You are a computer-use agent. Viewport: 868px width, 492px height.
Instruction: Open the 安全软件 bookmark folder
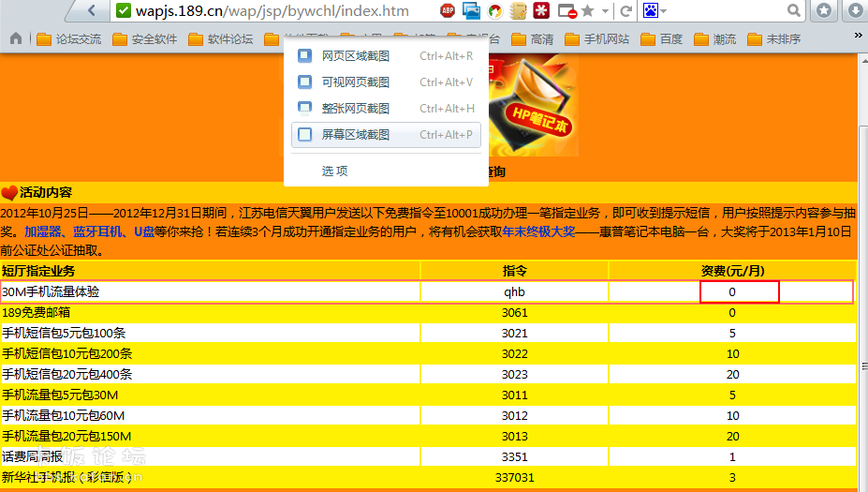point(145,38)
